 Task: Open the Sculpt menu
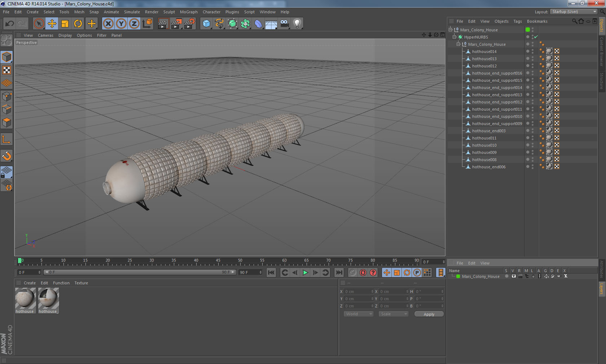coord(169,12)
